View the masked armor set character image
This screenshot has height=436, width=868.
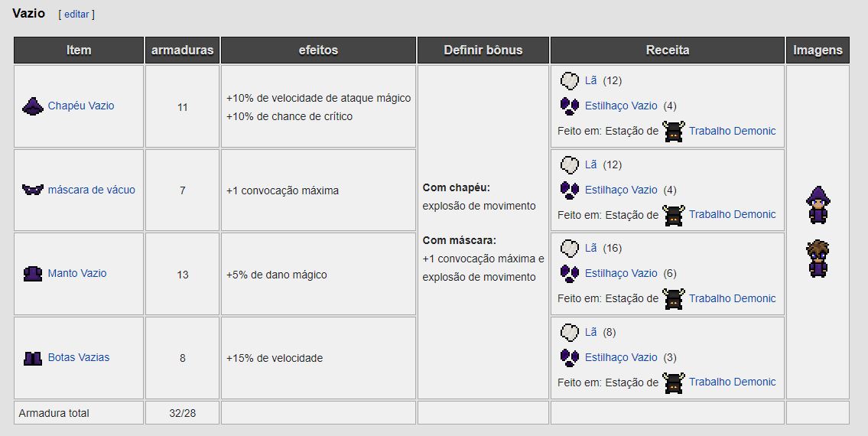[x=818, y=259]
